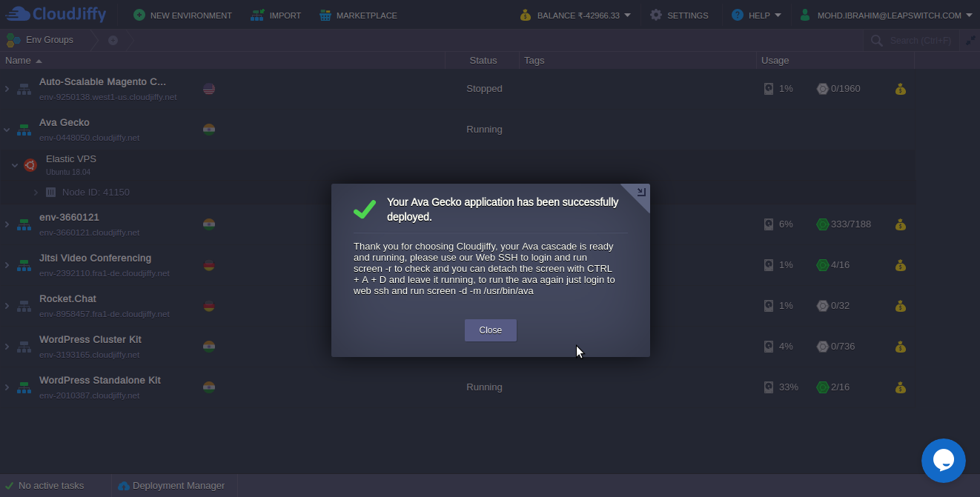This screenshot has width=980, height=497.
Task: Open Settings from the top bar
Action: [x=679, y=15]
